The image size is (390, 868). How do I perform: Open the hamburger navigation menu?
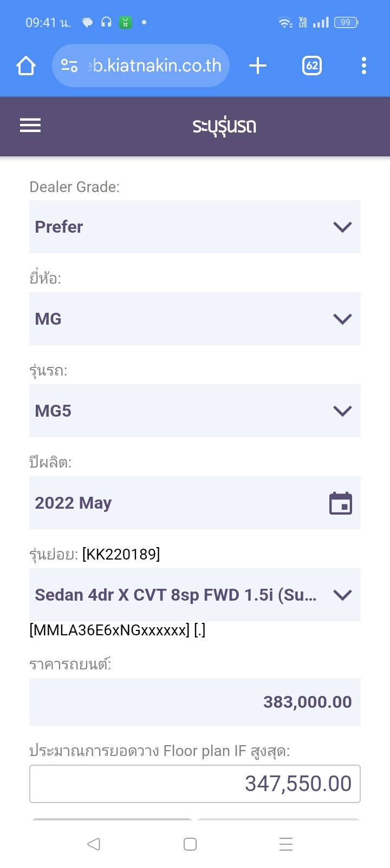click(30, 126)
